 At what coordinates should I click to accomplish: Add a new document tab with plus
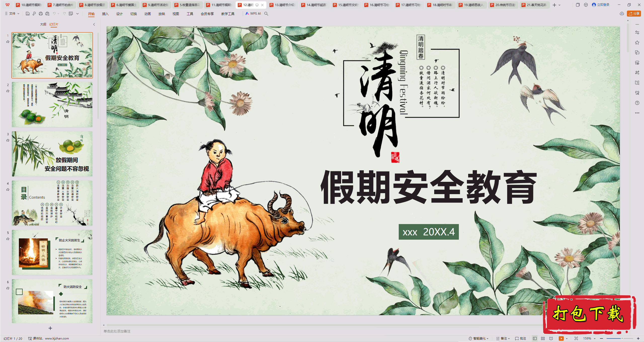click(x=554, y=5)
